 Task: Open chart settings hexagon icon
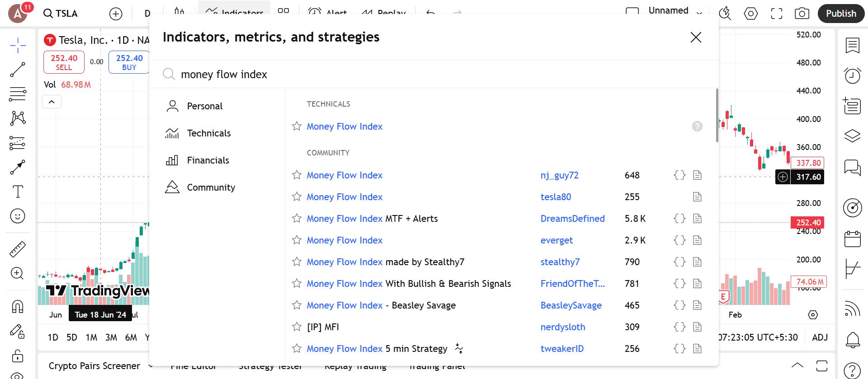point(751,14)
